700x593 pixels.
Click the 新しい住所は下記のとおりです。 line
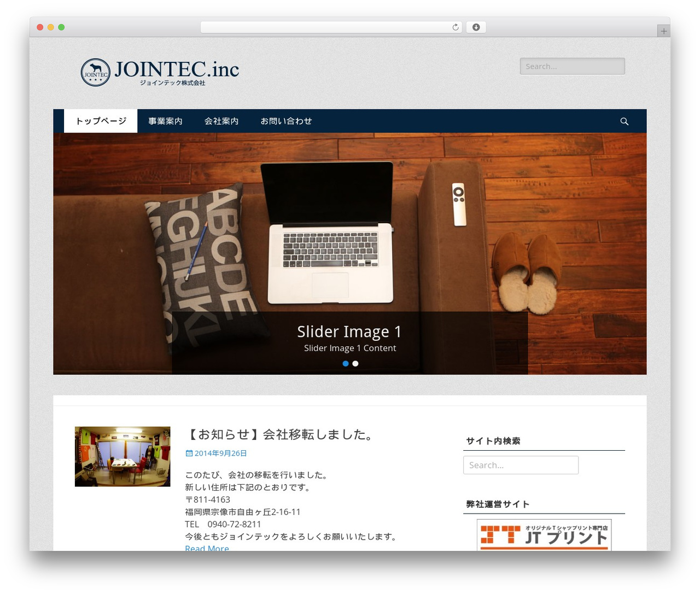tap(249, 487)
